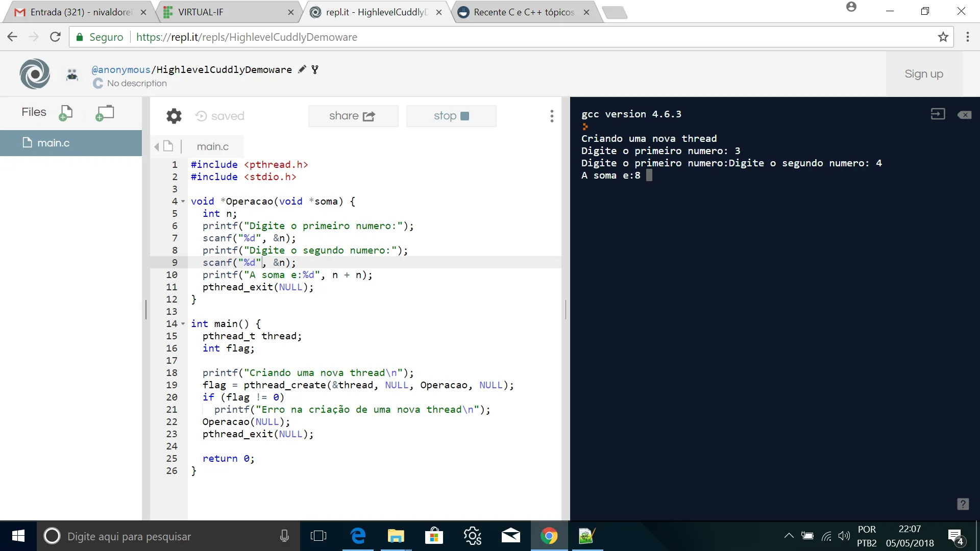The height and width of the screenshot is (551, 980).
Task: Bookmark page with star icon
Action: (943, 37)
